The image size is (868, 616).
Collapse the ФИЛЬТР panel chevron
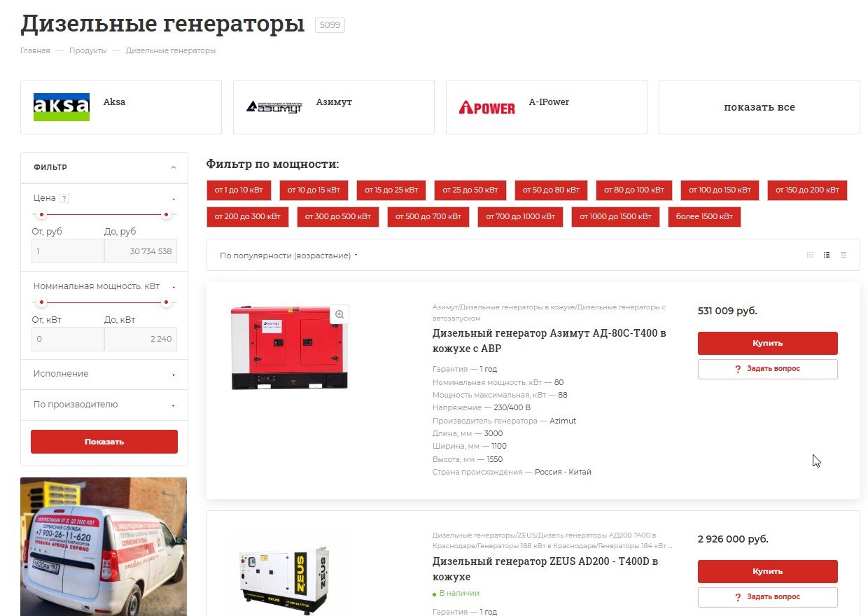174,167
